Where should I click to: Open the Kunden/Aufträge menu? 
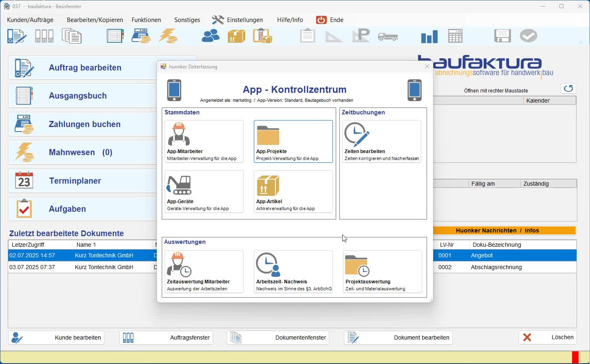[30, 20]
